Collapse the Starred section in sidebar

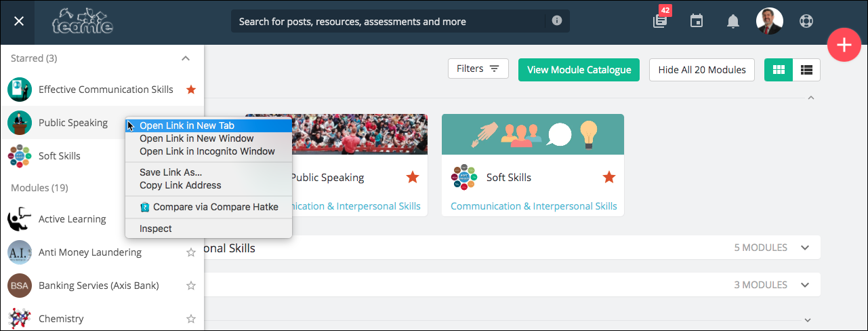186,58
